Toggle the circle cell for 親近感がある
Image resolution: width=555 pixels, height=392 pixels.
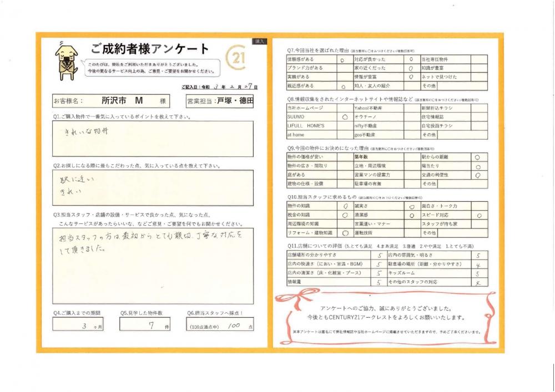click(345, 86)
